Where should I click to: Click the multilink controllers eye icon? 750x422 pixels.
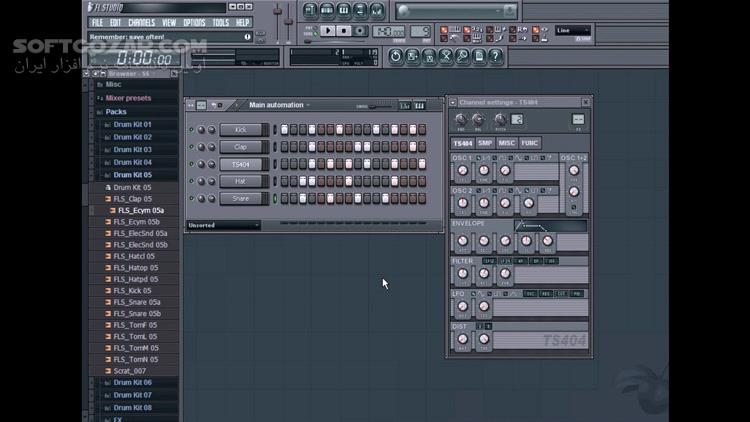541,30
